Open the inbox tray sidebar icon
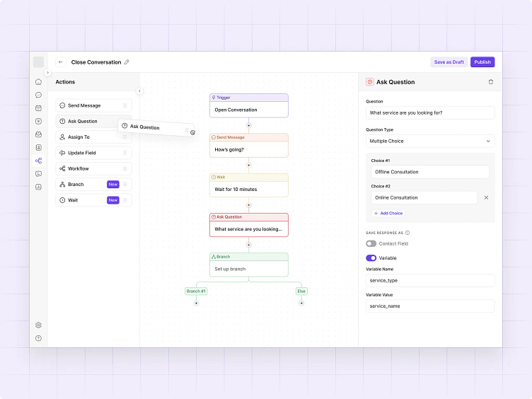 click(38, 134)
